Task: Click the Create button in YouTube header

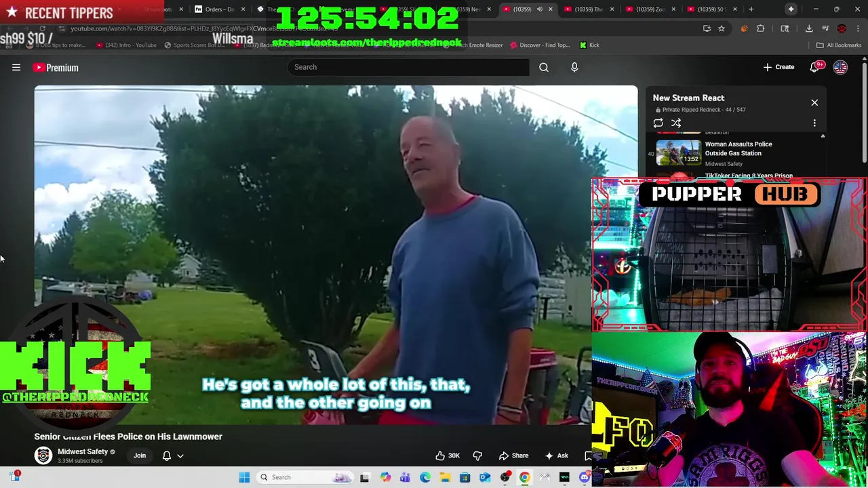Action: tap(778, 67)
